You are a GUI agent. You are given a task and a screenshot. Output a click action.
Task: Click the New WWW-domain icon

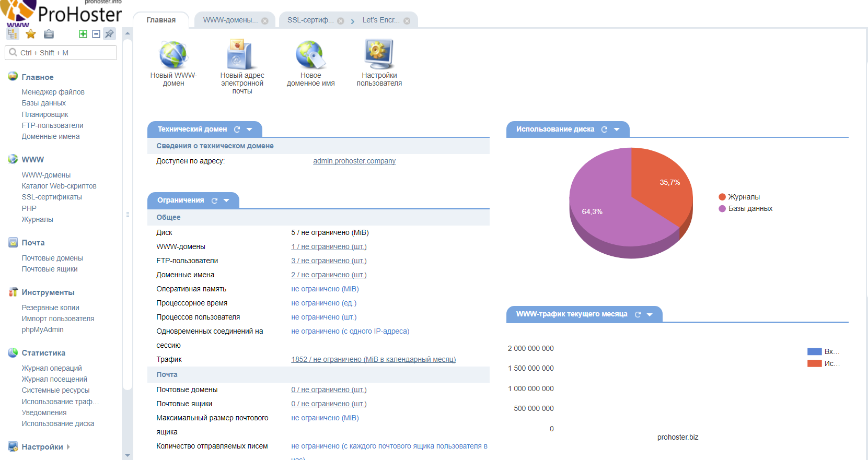[173, 55]
